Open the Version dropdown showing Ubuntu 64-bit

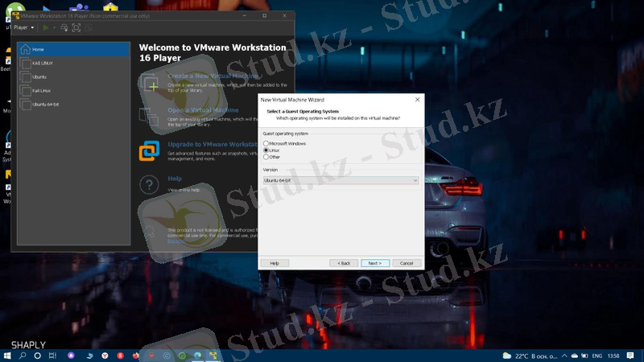[341, 180]
